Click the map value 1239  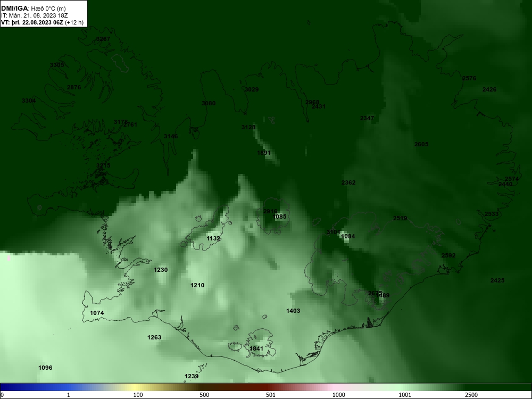[192, 376]
